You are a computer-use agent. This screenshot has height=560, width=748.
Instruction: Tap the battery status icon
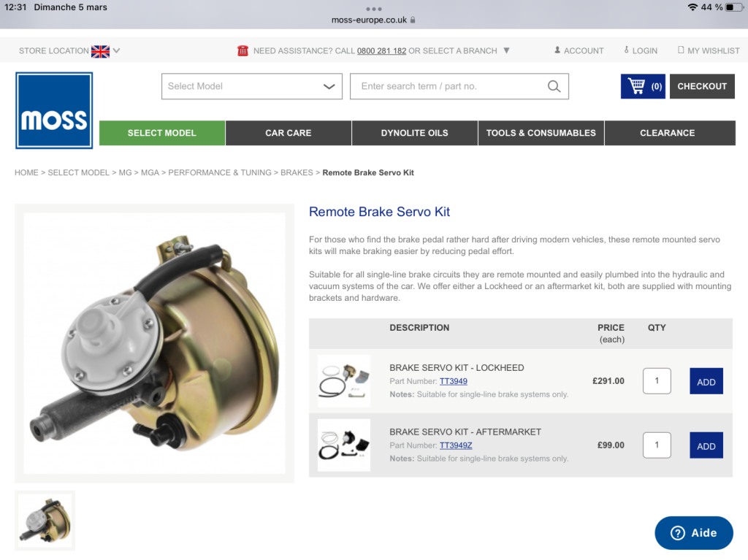pos(734,7)
